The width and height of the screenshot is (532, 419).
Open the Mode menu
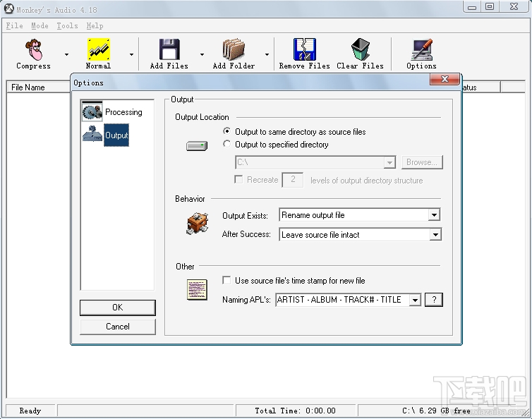pos(40,26)
